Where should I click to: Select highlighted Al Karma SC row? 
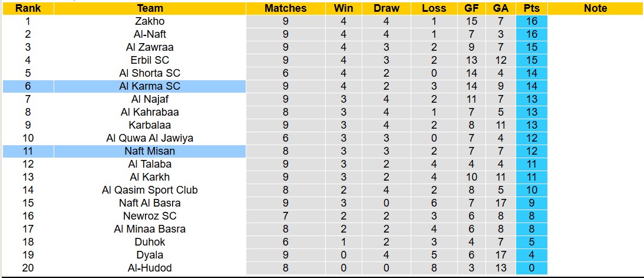[150, 86]
